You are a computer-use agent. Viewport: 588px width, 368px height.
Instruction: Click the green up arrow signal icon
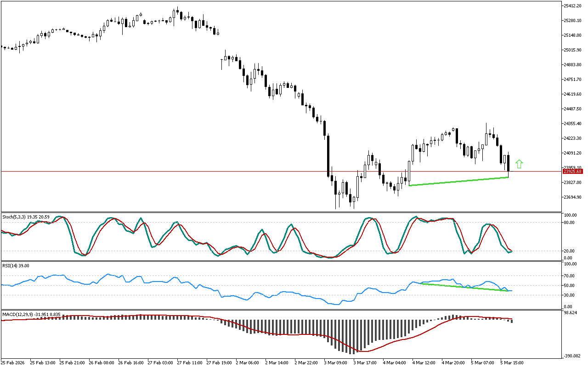(519, 164)
